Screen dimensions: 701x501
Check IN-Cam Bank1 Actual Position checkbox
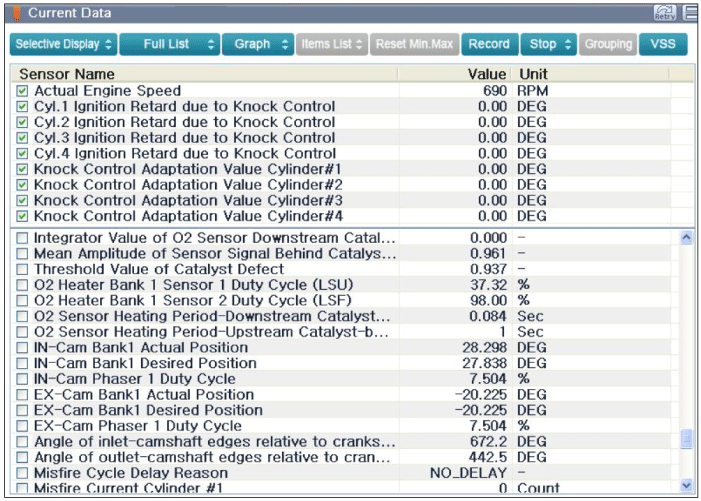22,348
